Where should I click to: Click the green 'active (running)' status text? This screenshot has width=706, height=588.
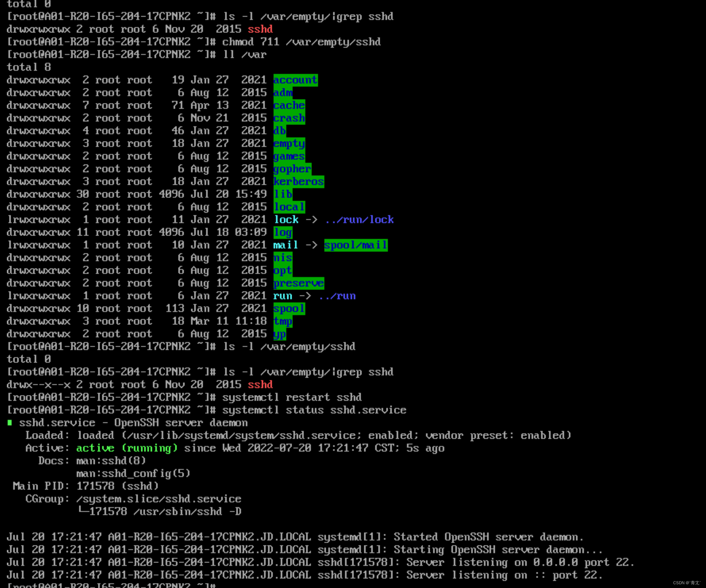coord(127,448)
